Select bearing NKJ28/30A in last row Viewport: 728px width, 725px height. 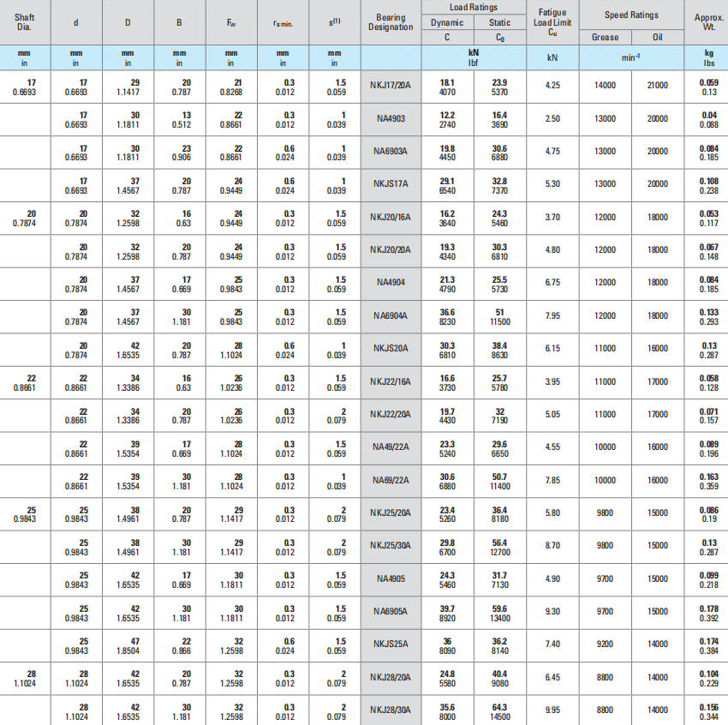[391, 710]
